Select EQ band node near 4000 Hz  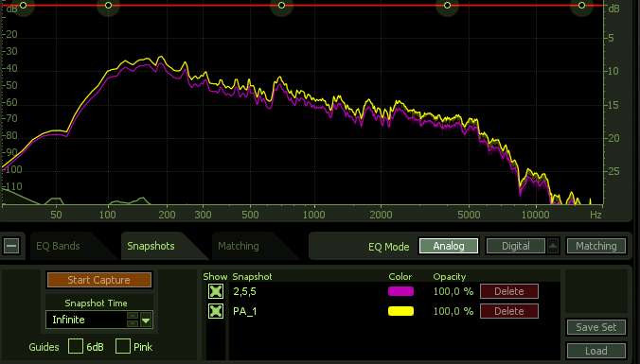click(448, 6)
